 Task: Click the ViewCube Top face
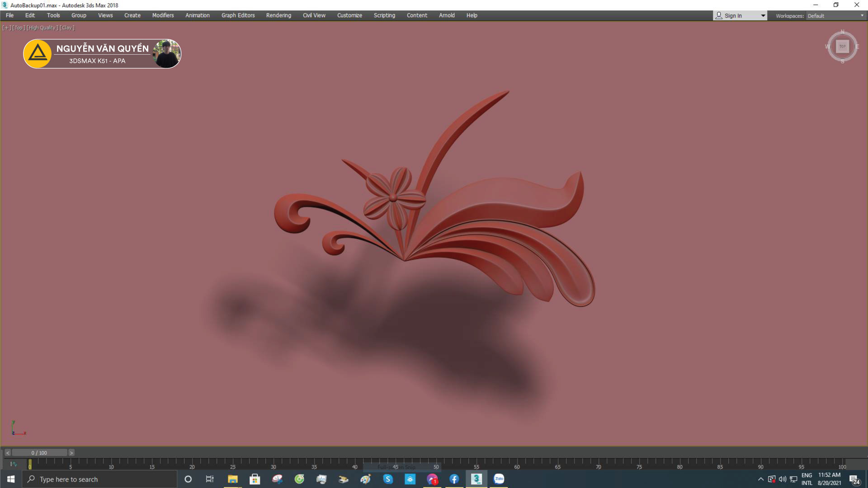pos(842,47)
